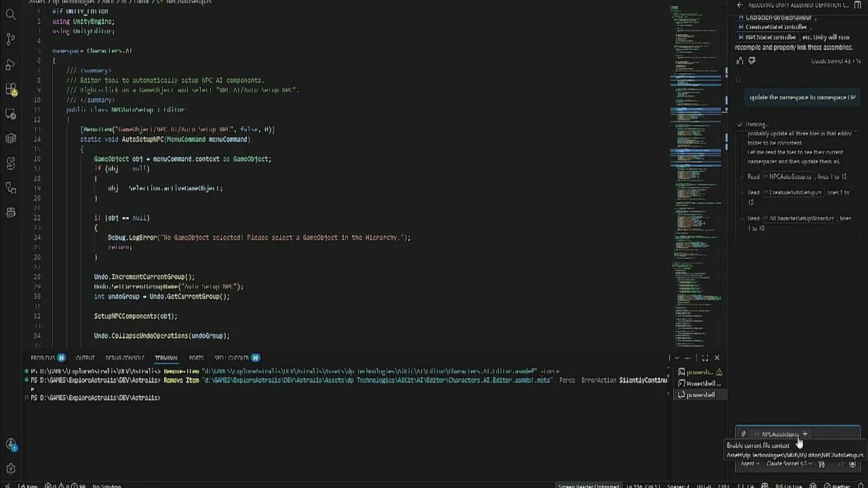Image resolution: width=868 pixels, height=488 pixels.
Task: Click the 'update the namespace' user message
Action: (x=802, y=97)
